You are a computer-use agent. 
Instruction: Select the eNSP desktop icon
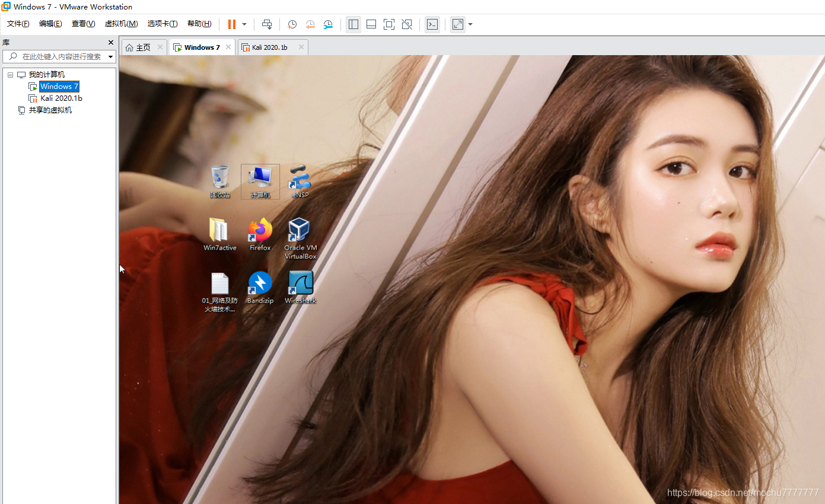[x=300, y=181]
